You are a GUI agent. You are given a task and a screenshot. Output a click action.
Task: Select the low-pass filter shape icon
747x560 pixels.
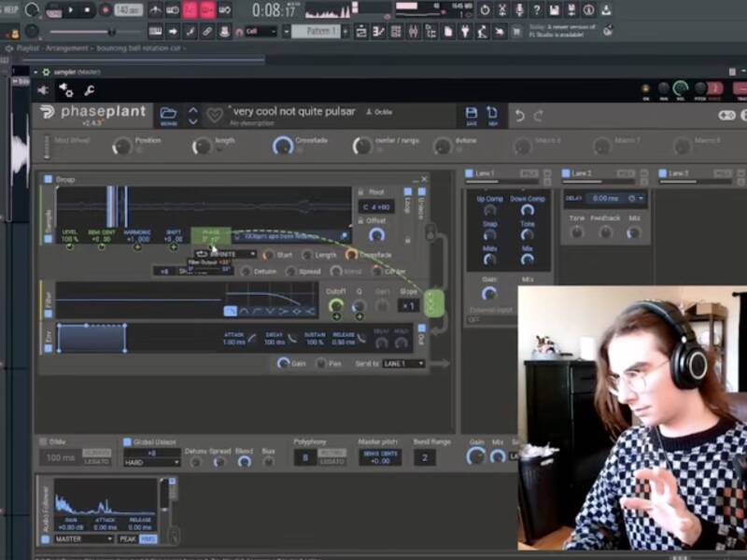tap(231, 311)
